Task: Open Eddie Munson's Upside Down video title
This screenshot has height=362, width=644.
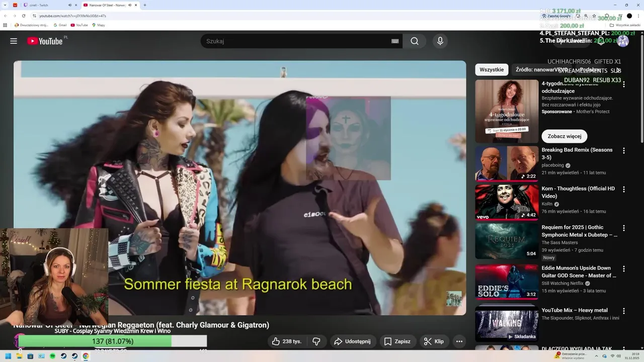Action: tap(579, 271)
